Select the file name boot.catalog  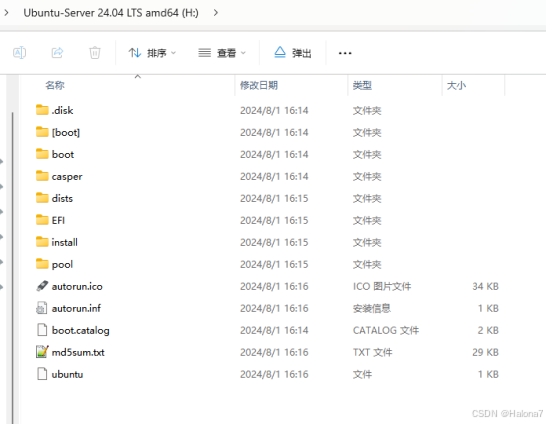[81, 331]
